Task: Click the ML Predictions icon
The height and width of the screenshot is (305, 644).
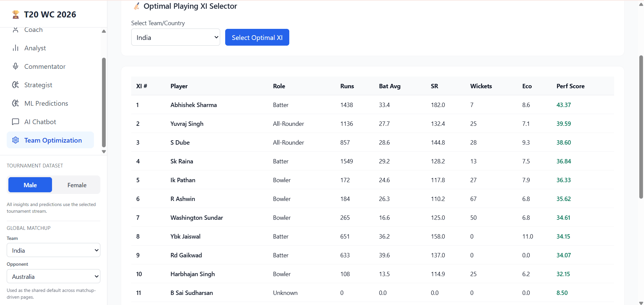Action: pos(16,103)
